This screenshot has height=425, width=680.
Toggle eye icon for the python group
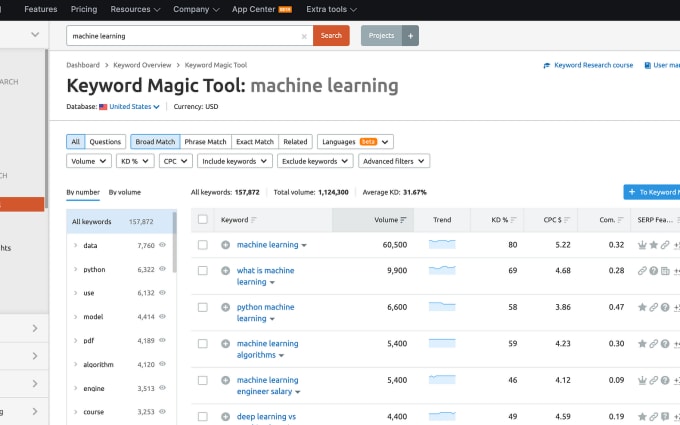tap(162, 269)
